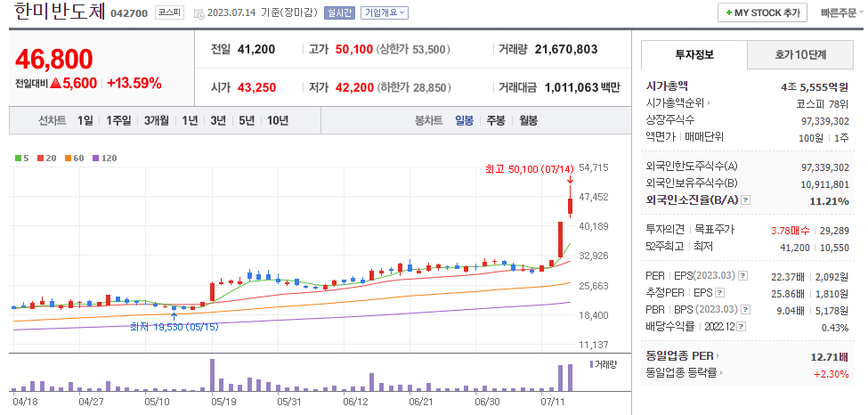Screen dimensions: 868x415
Task: Click the 목표주가 label
Action: (x=714, y=230)
